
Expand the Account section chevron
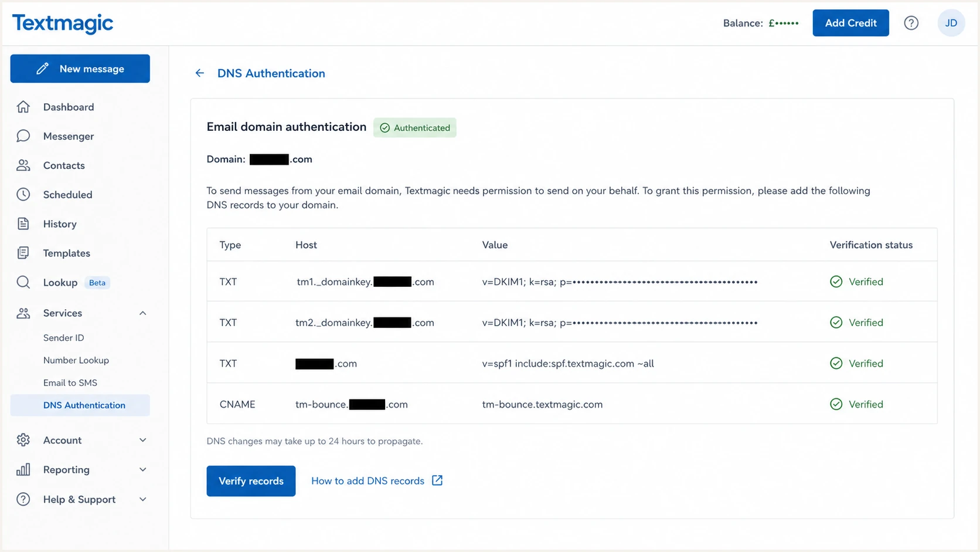(x=142, y=440)
